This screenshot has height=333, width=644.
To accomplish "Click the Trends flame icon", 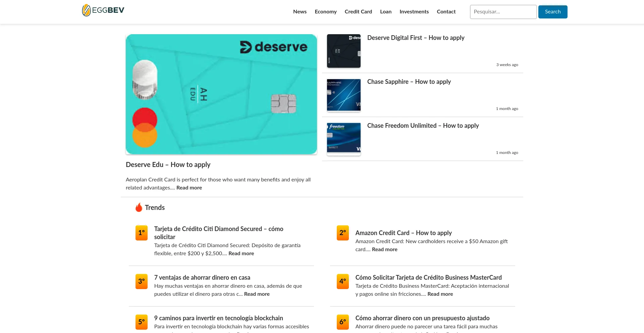I will tap(139, 208).
